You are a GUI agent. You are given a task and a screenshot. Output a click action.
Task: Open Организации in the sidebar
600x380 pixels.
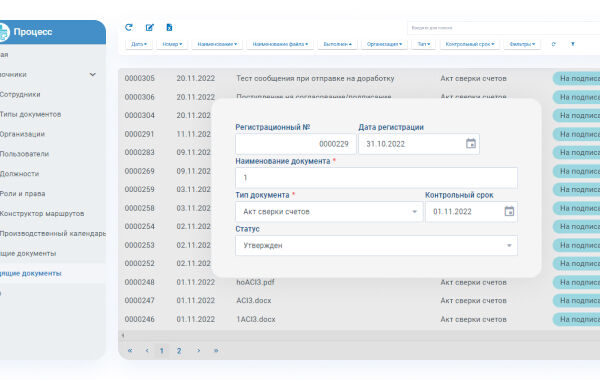tap(22, 134)
